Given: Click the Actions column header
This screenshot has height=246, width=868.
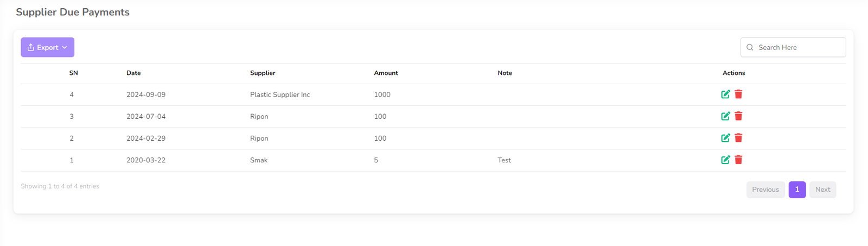Looking at the screenshot, I should pyautogui.click(x=733, y=73).
